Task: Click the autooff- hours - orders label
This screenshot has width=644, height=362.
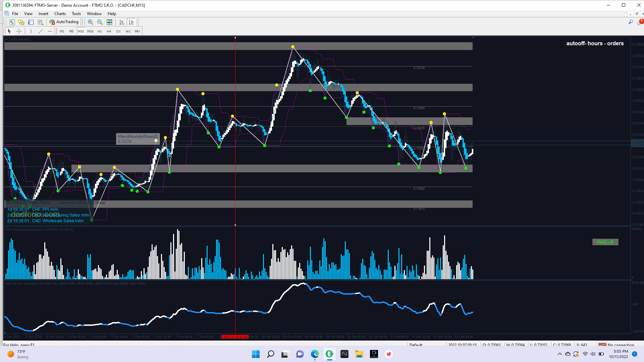Action: tap(595, 44)
